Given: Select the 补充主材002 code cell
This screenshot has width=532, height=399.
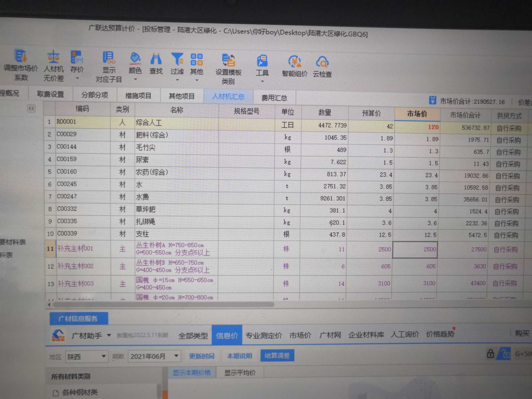Looking at the screenshot, I should (x=83, y=266).
